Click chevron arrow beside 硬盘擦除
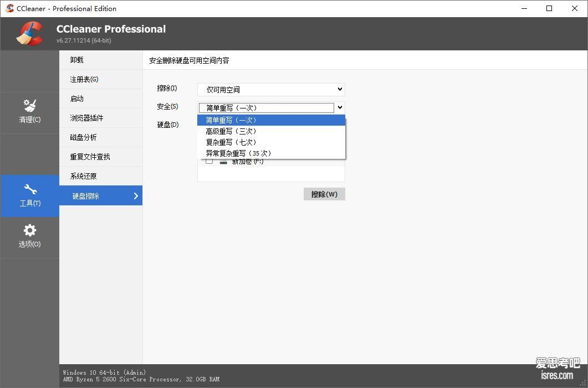 click(x=136, y=195)
